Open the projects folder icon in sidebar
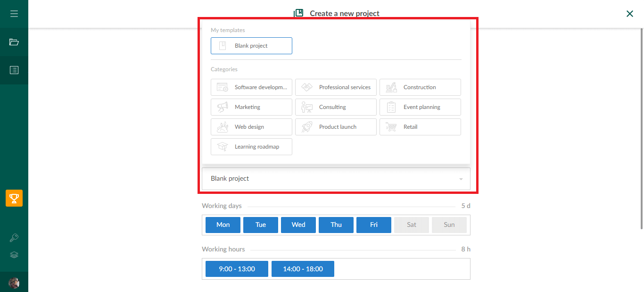 pos(14,42)
